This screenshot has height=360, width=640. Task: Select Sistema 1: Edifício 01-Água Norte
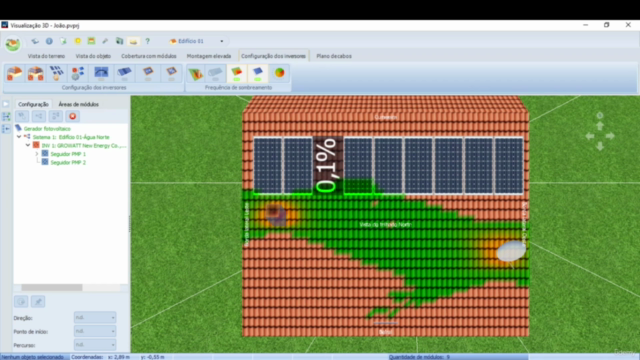(71, 137)
